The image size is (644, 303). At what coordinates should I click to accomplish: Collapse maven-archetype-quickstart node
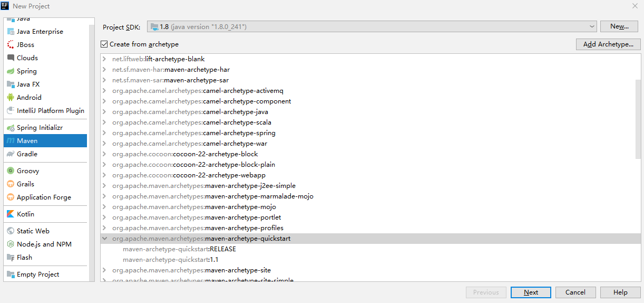[105, 239]
